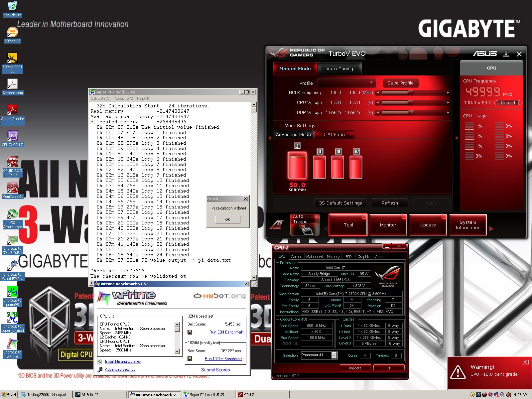Click the Install Missing Libraries icon
The image size is (532, 399).
pyautogui.click(x=100, y=361)
